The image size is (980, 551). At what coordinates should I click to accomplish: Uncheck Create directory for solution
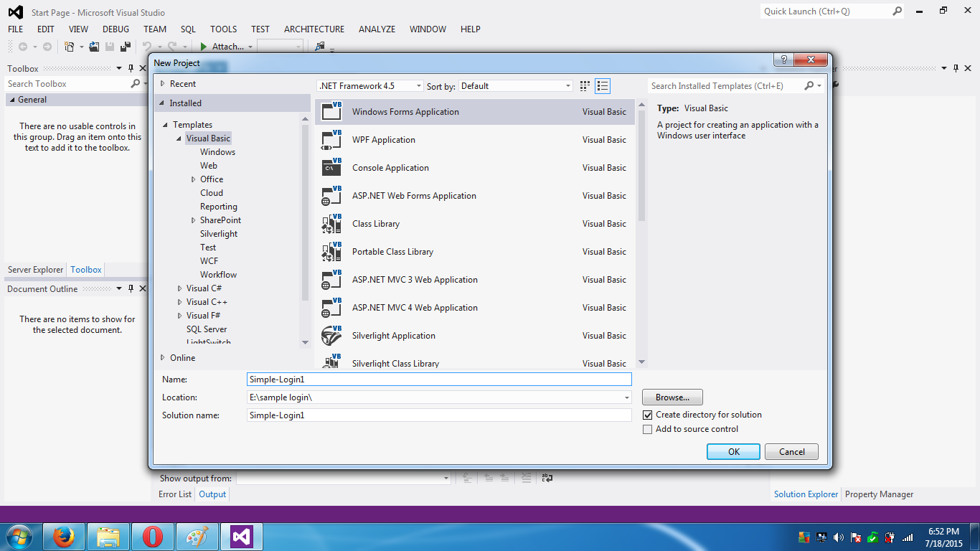point(648,415)
